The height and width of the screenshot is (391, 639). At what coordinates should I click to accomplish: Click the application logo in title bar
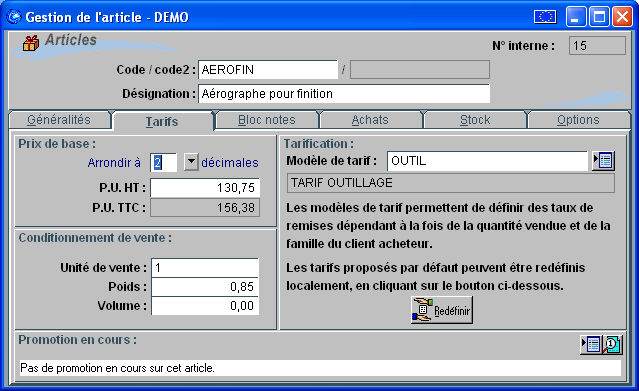click(x=14, y=17)
